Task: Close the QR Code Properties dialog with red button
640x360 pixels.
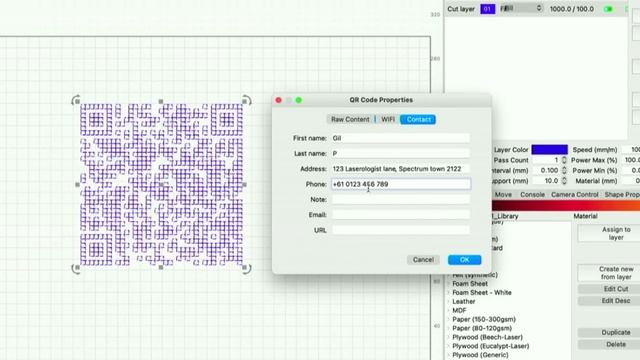Action: tap(278, 100)
